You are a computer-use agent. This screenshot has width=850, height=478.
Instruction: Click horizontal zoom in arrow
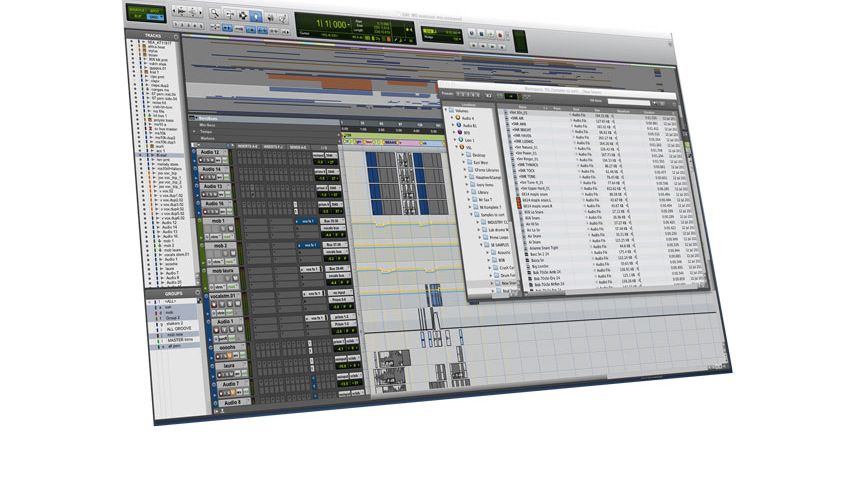[201, 12]
